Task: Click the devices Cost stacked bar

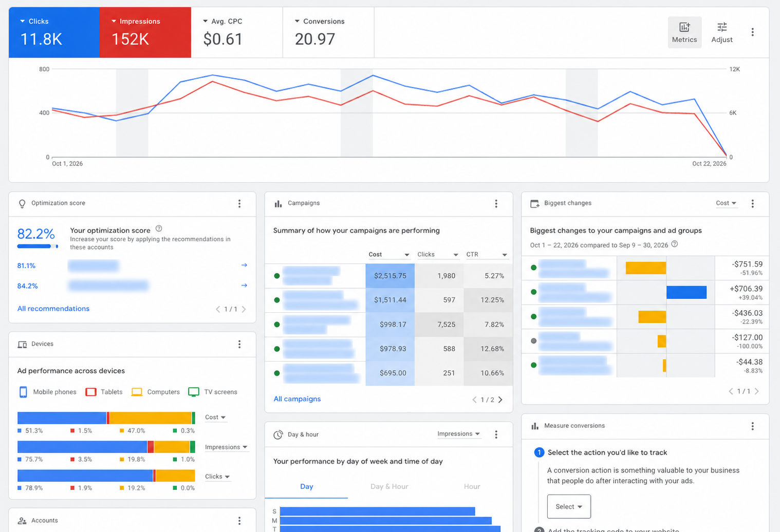Action: point(106,417)
